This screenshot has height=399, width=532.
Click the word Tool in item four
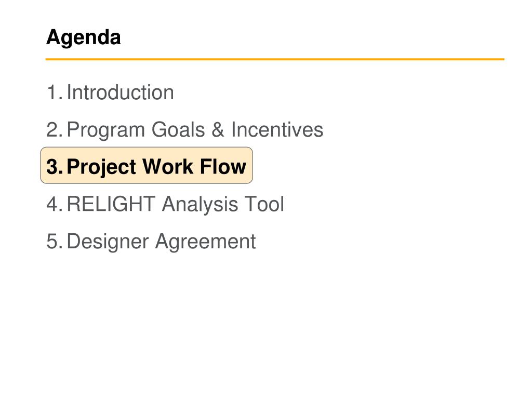(264, 204)
